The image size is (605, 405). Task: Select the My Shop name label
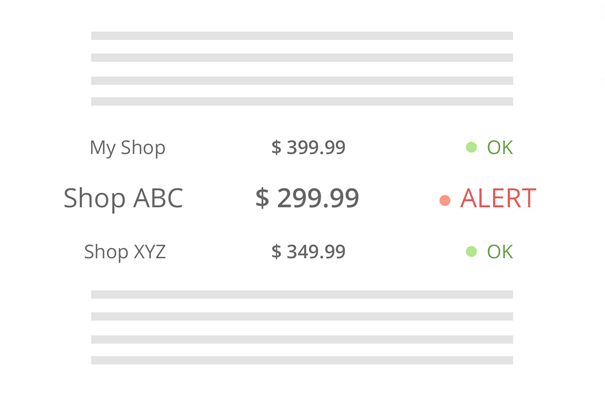[128, 148]
